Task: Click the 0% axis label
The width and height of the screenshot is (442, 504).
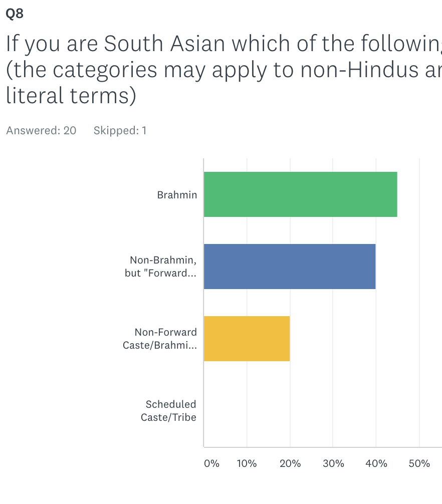Action: tap(211, 463)
